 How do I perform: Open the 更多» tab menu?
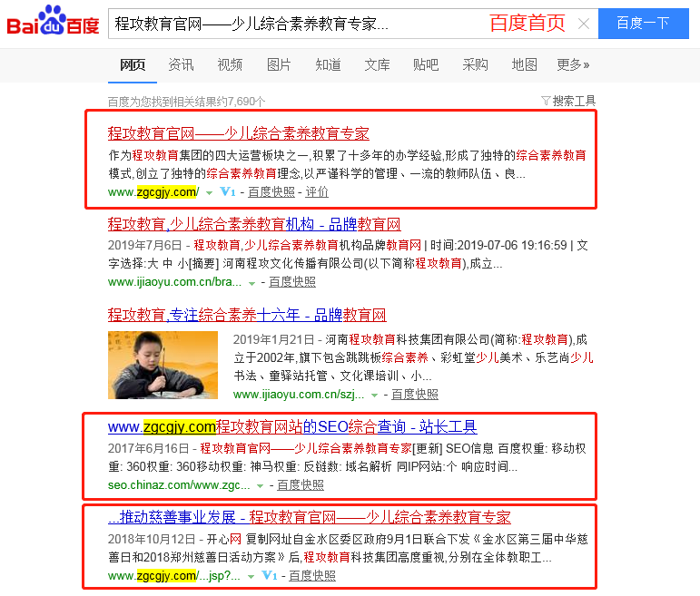pos(573,65)
